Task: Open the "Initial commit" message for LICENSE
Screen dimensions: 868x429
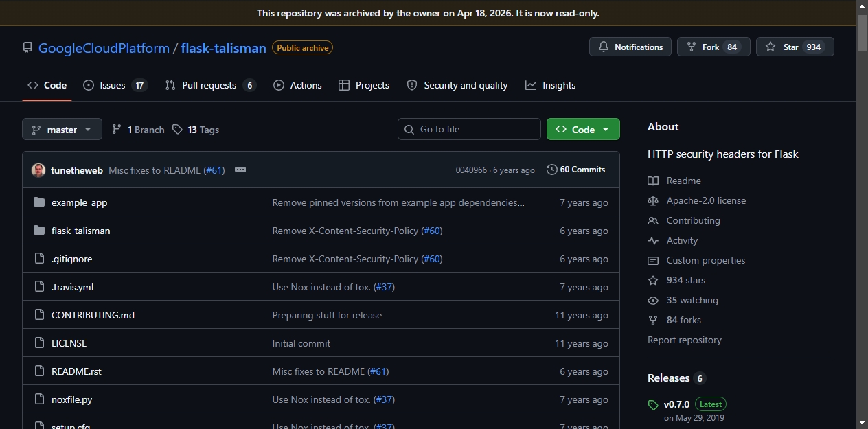Action: [x=301, y=343]
